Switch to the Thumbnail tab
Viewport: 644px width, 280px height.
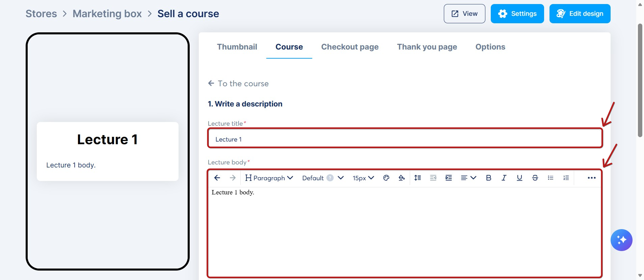pyautogui.click(x=237, y=47)
